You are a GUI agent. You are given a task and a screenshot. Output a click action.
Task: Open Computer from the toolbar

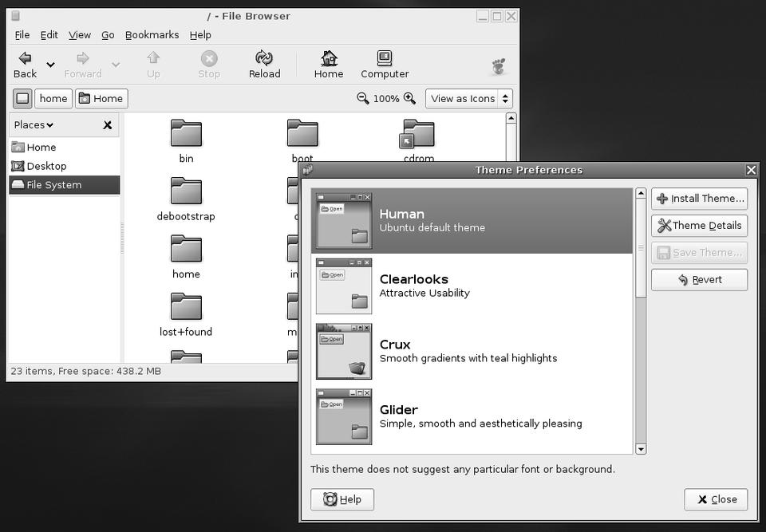(x=385, y=58)
